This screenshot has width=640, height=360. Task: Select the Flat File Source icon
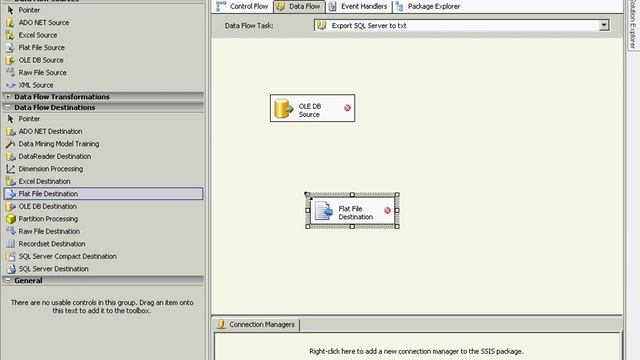[x=10, y=47]
